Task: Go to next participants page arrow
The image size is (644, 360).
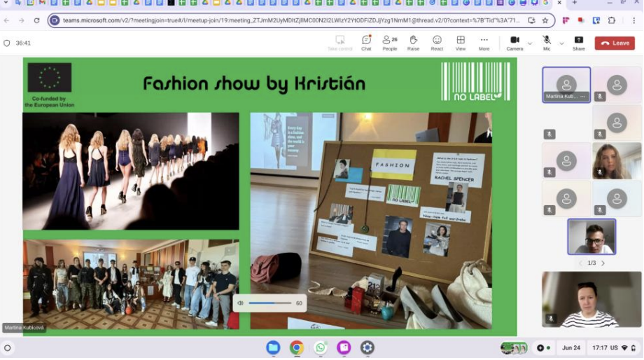Action: (603, 263)
